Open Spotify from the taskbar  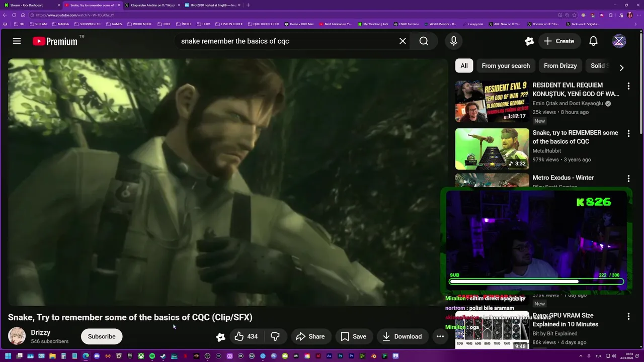(x=152, y=356)
